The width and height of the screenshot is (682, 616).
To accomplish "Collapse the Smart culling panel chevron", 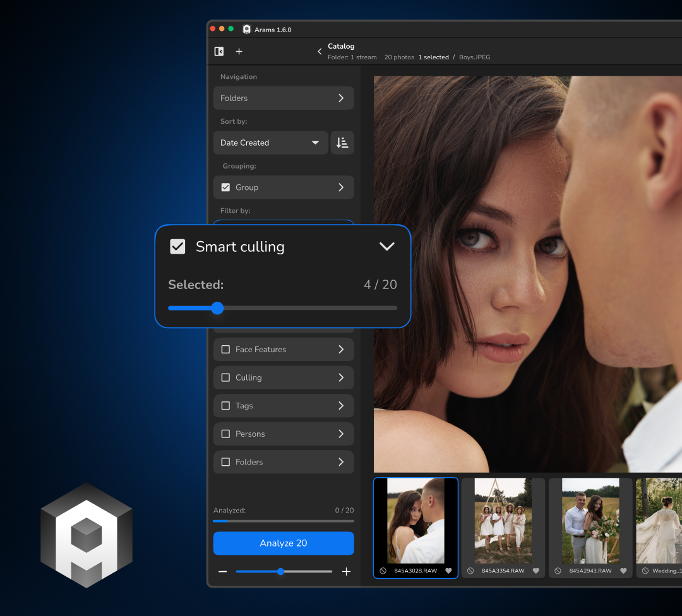I will click(386, 247).
